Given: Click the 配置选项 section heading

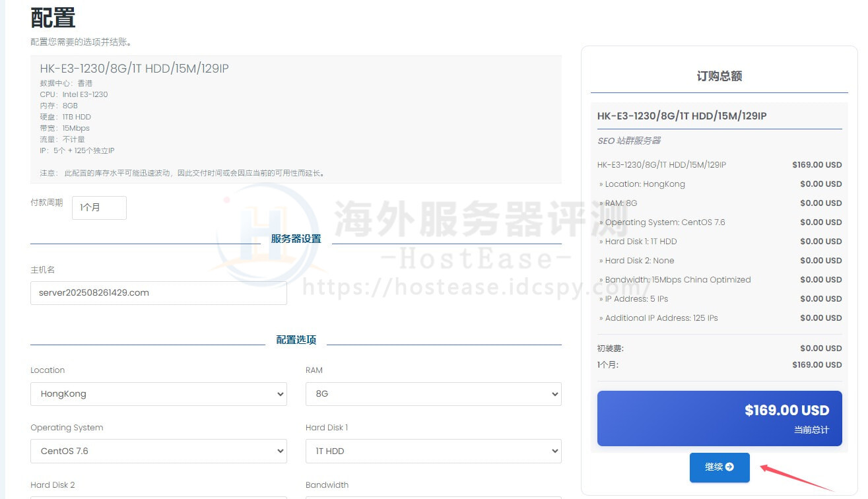Looking at the screenshot, I should [x=296, y=340].
